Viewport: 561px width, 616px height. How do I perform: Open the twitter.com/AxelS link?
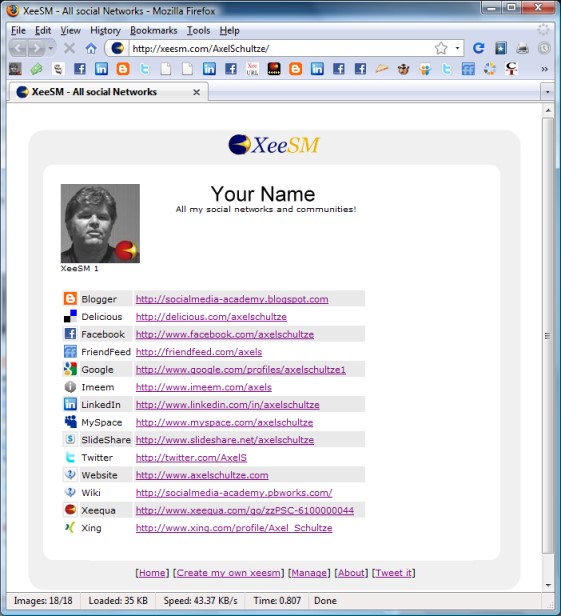(191, 457)
